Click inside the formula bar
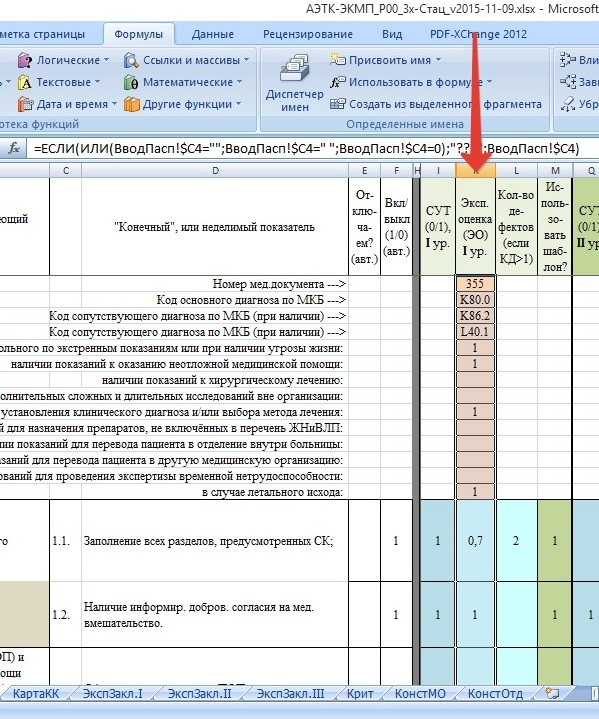599x719 pixels. 312,148
